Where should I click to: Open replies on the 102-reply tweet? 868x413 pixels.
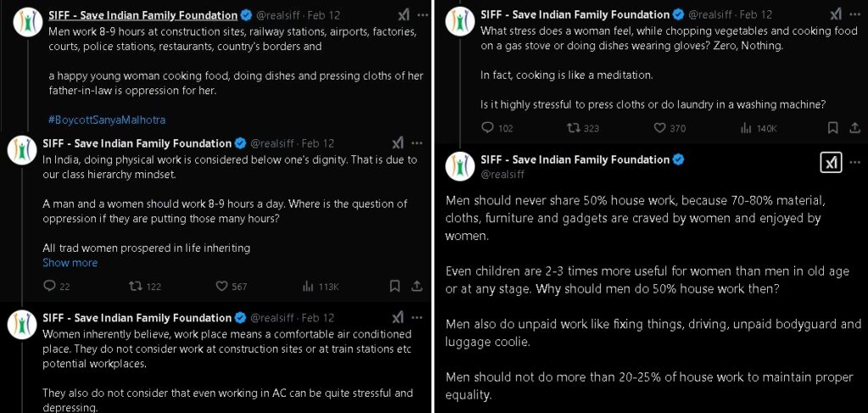pos(487,128)
